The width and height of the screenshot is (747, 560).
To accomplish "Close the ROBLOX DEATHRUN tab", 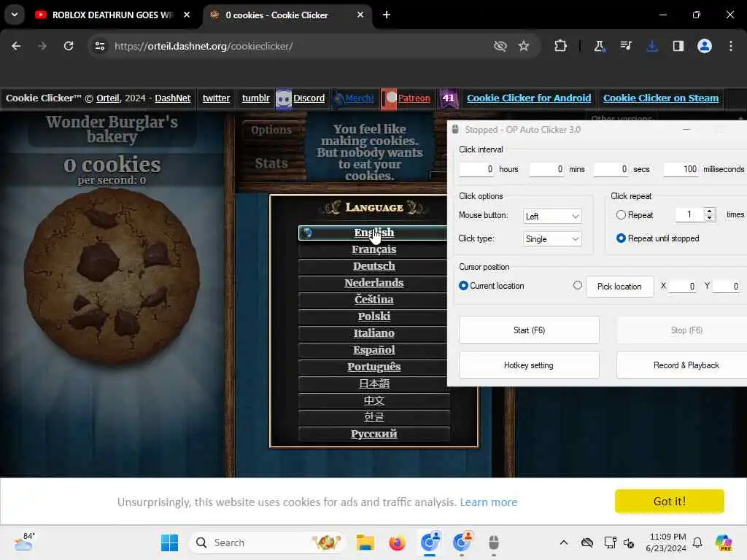I will 187,15.
